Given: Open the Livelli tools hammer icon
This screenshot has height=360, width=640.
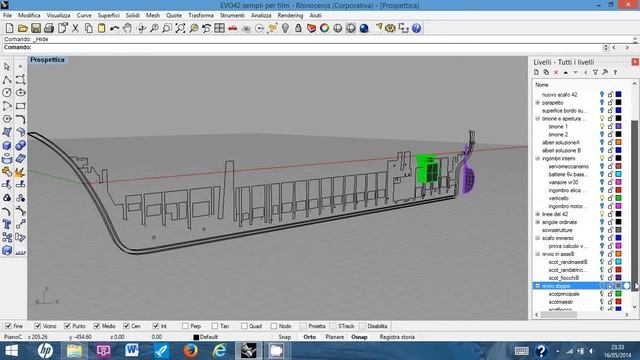Looking at the screenshot, I should [605, 72].
